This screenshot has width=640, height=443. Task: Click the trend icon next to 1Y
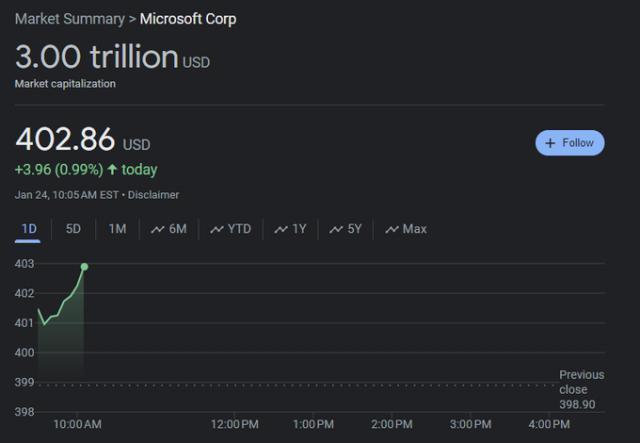coord(281,229)
